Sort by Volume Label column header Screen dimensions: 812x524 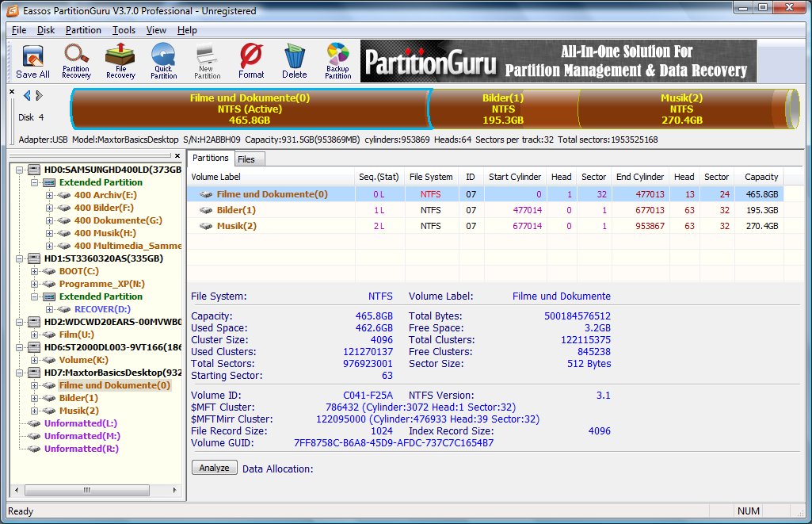click(271, 177)
